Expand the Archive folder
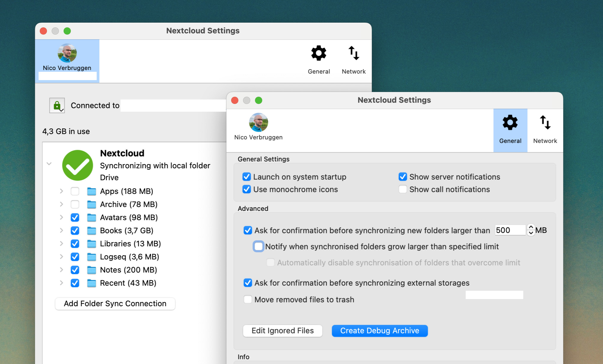This screenshot has height=364, width=603. 61,204
